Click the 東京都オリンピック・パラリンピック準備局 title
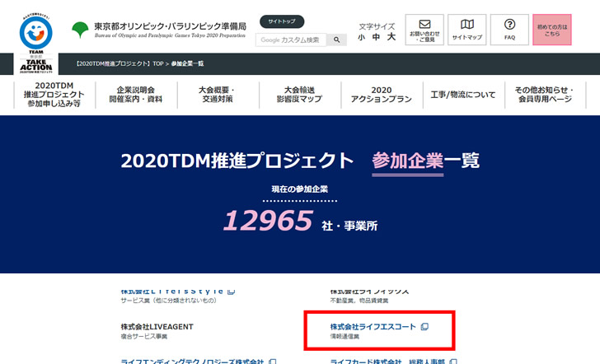This screenshot has width=600, height=364. pyautogui.click(x=170, y=26)
